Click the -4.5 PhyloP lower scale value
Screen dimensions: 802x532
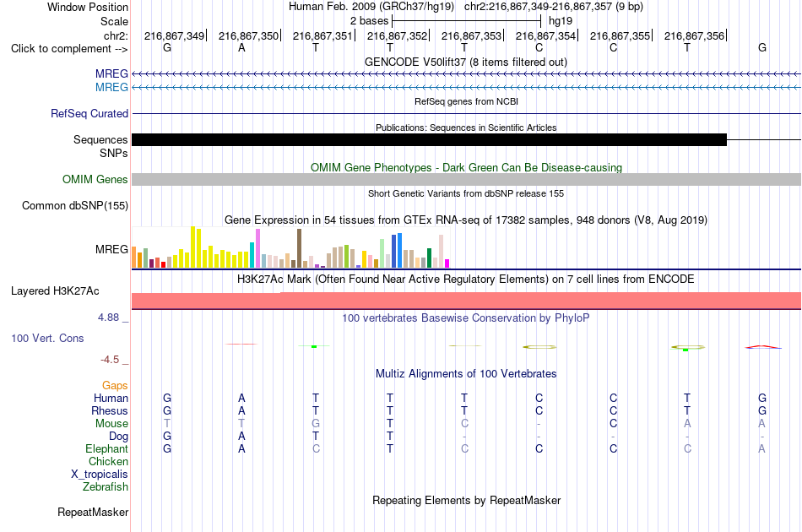coord(110,360)
